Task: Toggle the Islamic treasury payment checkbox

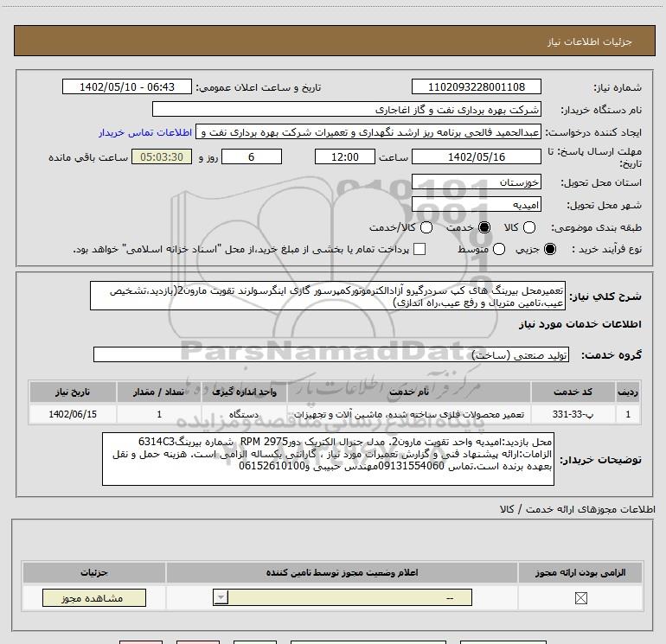Action: 419,249
